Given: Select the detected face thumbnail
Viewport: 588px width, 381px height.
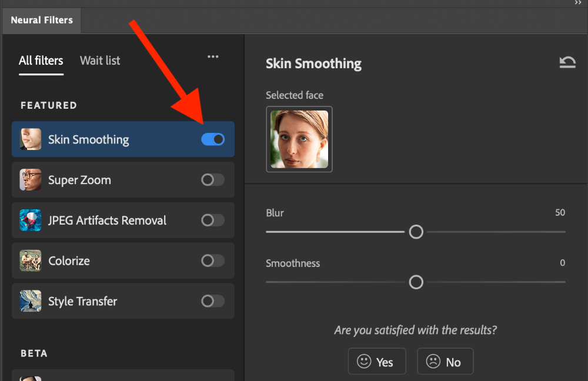Looking at the screenshot, I should point(299,139).
